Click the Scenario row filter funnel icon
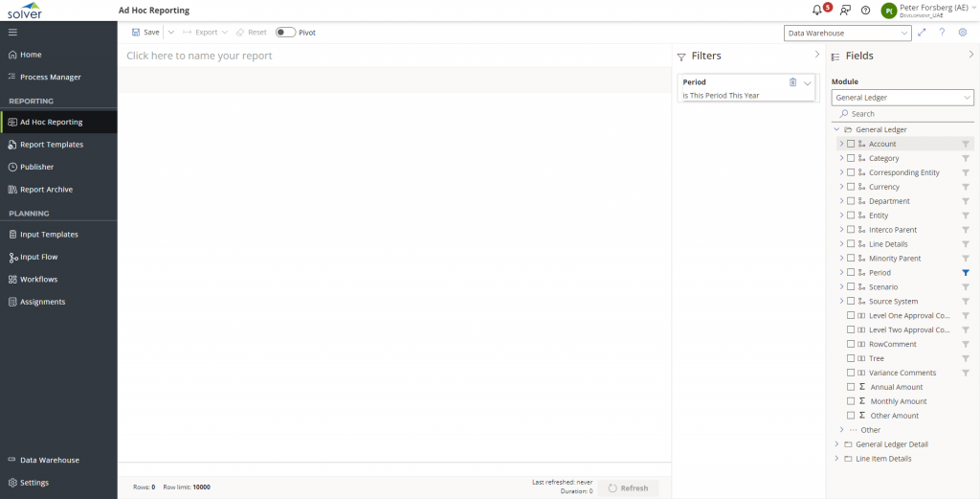Viewport: 980px width, 499px height. (x=966, y=287)
